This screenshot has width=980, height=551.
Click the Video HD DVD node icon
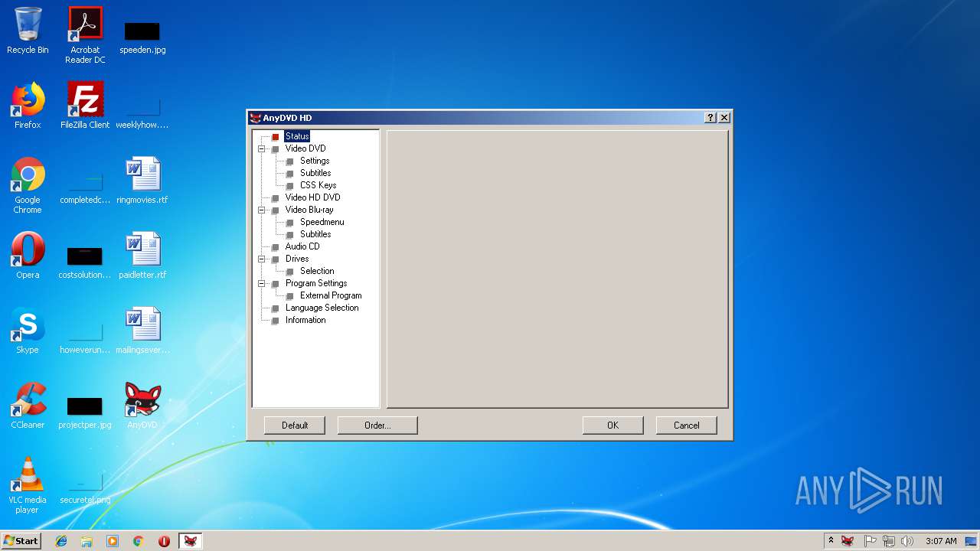(x=276, y=198)
